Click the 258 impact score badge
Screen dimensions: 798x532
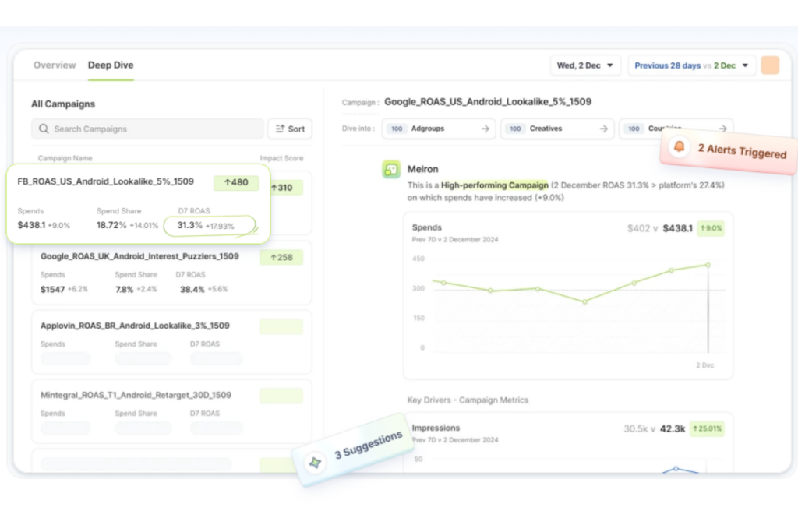(281, 257)
